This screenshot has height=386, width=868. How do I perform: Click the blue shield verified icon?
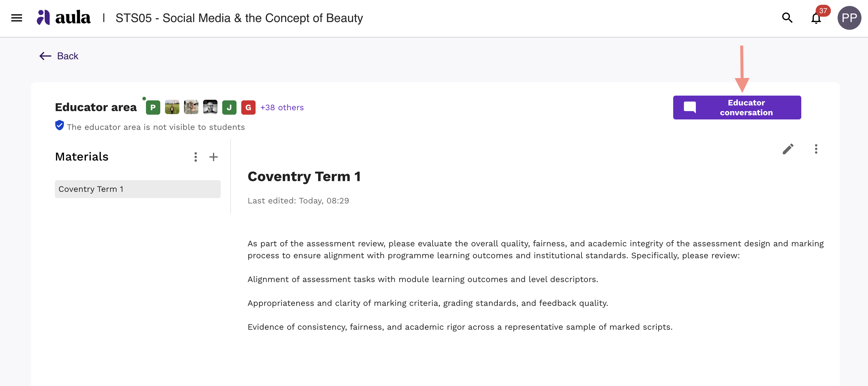point(59,125)
